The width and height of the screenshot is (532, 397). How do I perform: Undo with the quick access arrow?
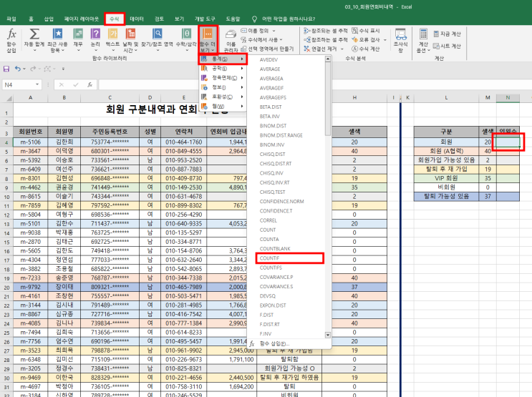click(x=18, y=69)
